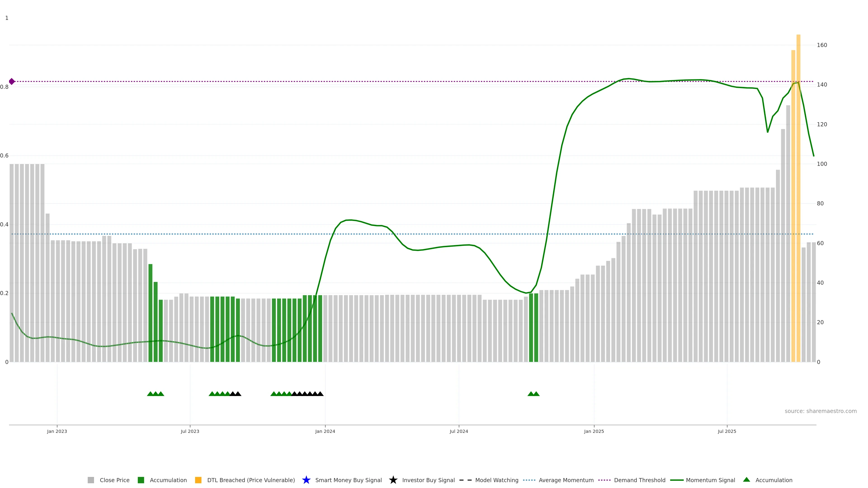Click the green Accumulation square legend icon
This screenshot has height=488, width=868.
[141, 480]
